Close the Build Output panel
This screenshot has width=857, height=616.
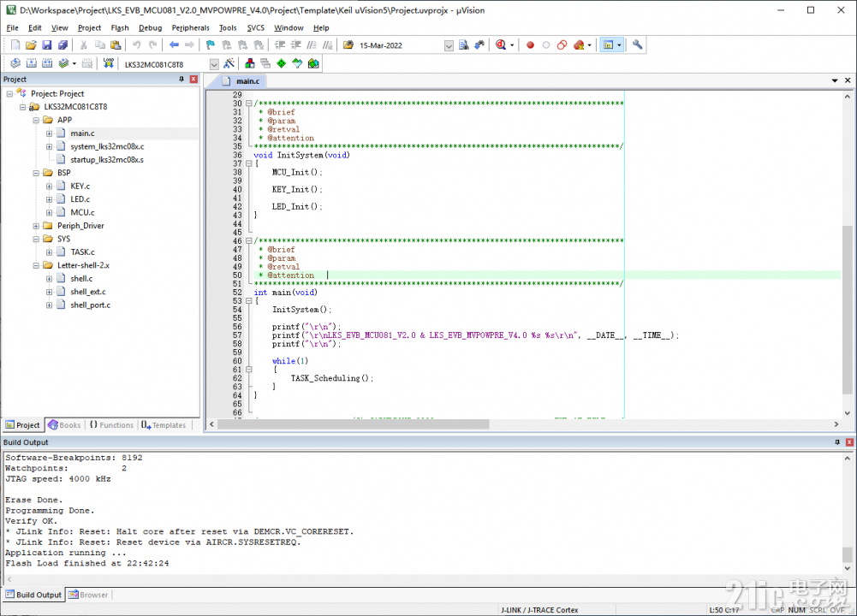coord(849,442)
